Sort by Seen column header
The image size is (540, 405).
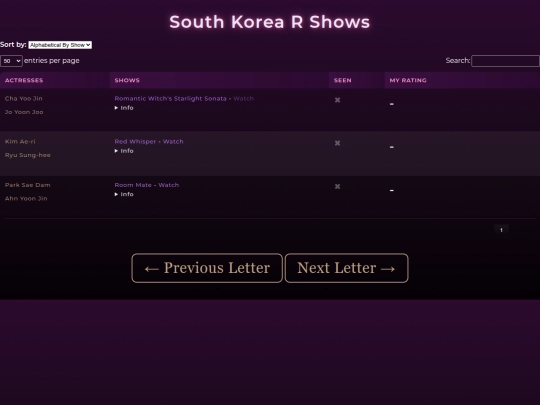356,80
